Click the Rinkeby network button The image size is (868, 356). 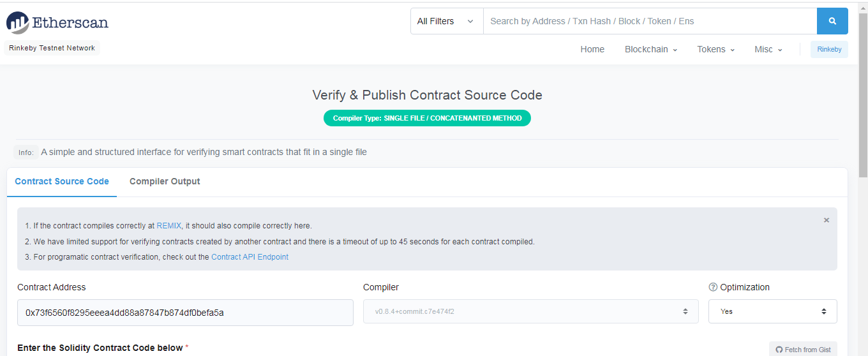[x=829, y=49]
